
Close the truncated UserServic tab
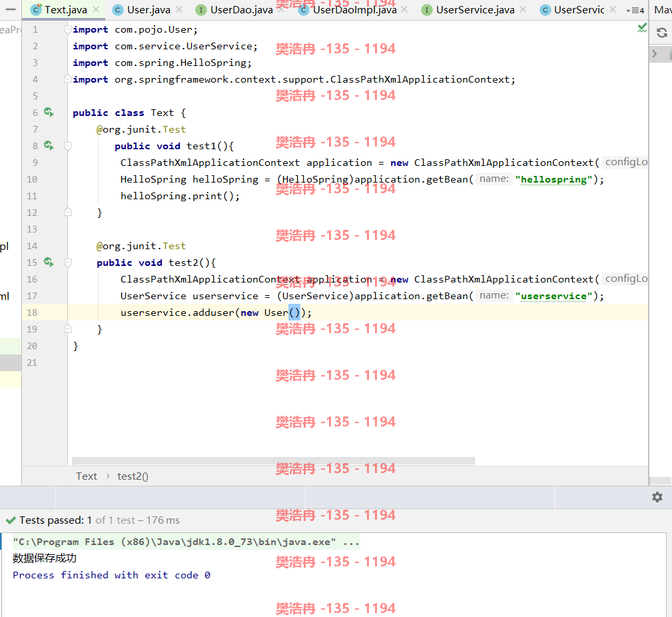point(613,9)
